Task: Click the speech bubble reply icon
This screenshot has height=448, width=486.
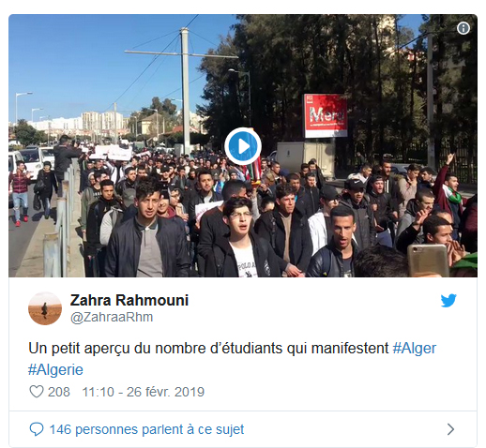Action: tap(37, 429)
